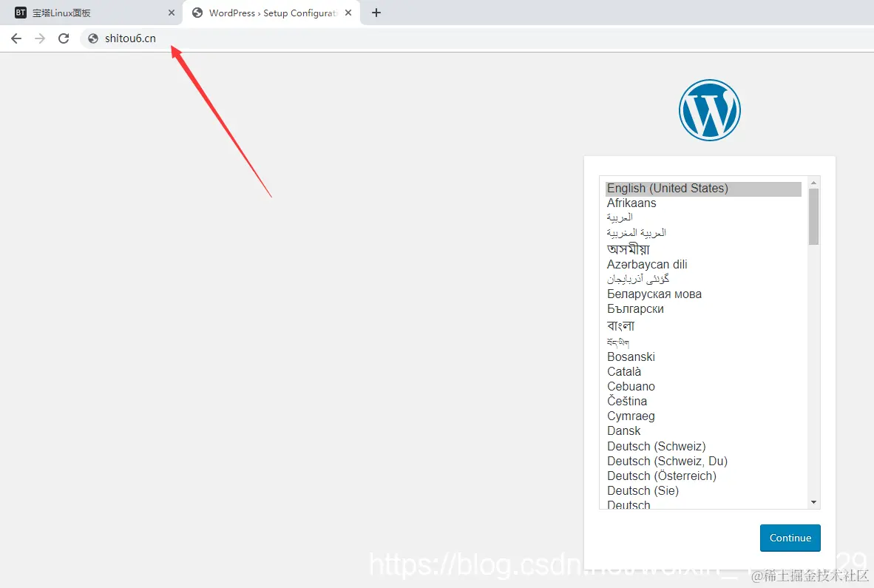
Task: Select Afrikaans in the language list
Action: 703,203
